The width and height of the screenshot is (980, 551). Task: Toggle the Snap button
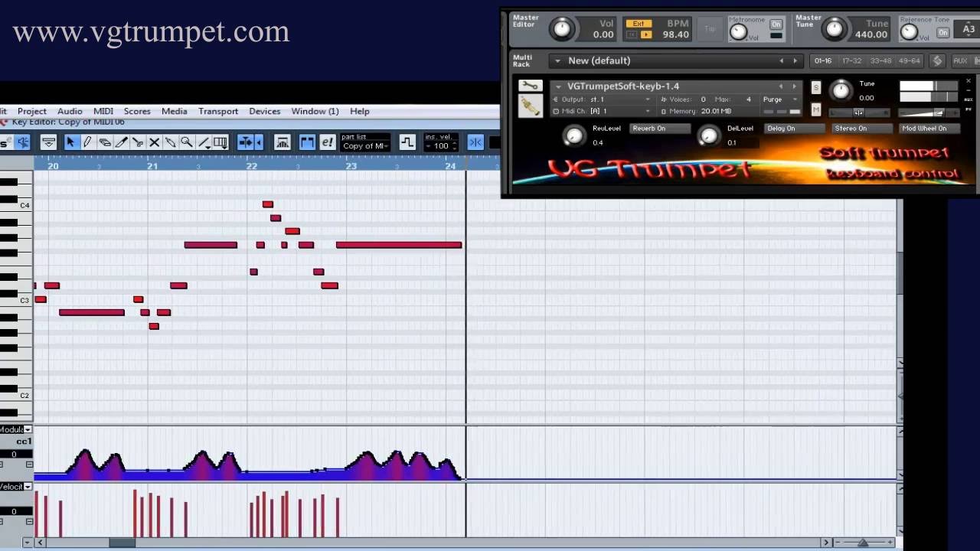tap(475, 142)
